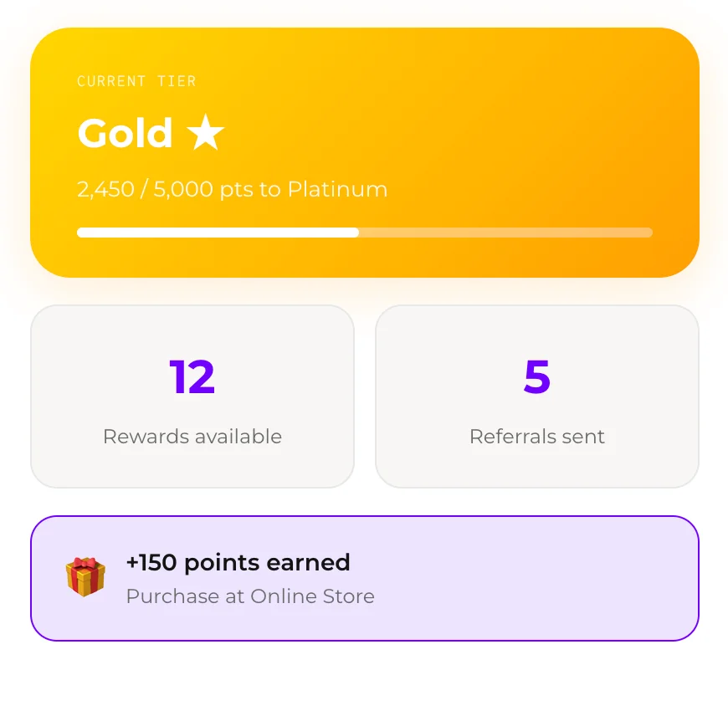Click the progress bar toward Platinum

[364, 232]
